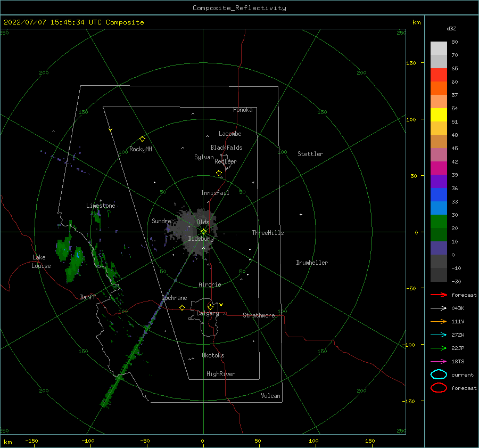Click the Airdrie town label
The image size is (479, 448).
[x=210, y=284]
